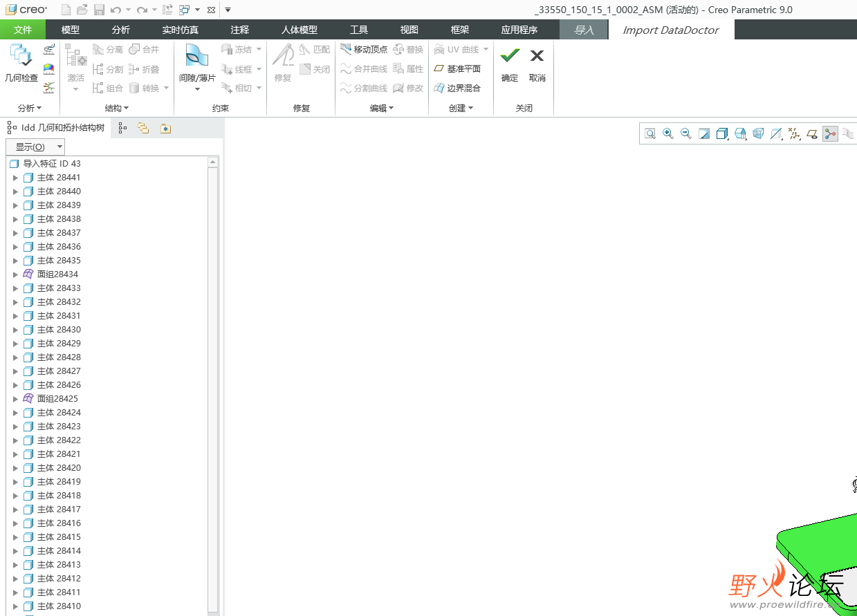Start the 边界混合 boundary blend tool
Image resolution: width=857 pixels, height=616 pixels.
[x=457, y=88]
